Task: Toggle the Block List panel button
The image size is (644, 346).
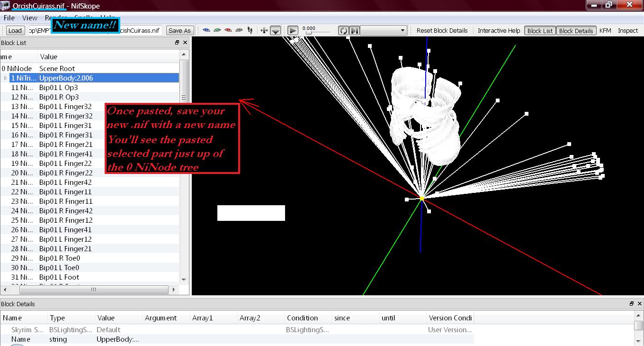Action: tap(540, 31)
